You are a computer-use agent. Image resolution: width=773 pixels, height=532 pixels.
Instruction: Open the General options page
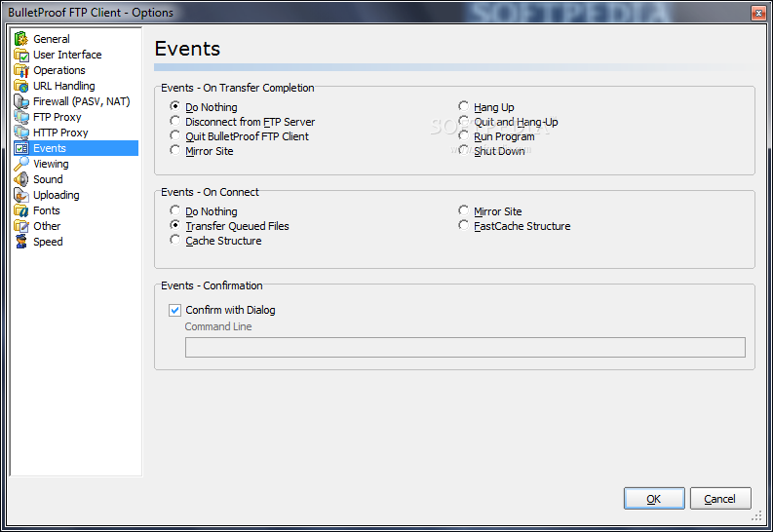point(52,39)
